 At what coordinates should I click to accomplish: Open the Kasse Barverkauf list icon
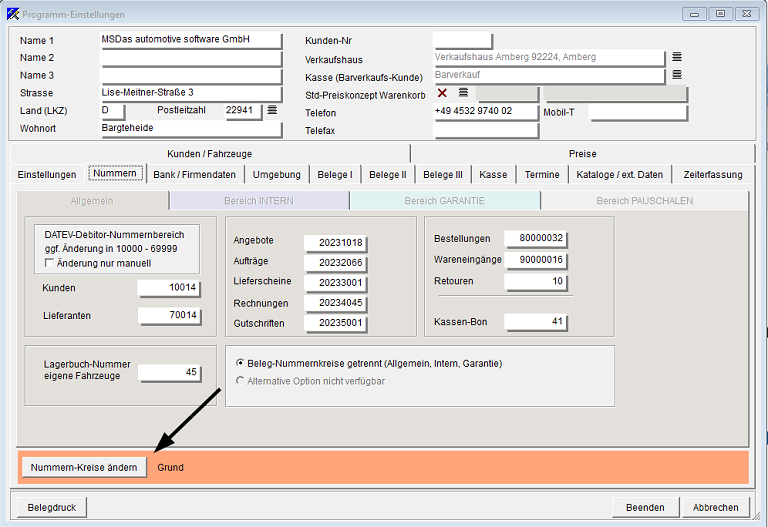[x=677, y=74]
